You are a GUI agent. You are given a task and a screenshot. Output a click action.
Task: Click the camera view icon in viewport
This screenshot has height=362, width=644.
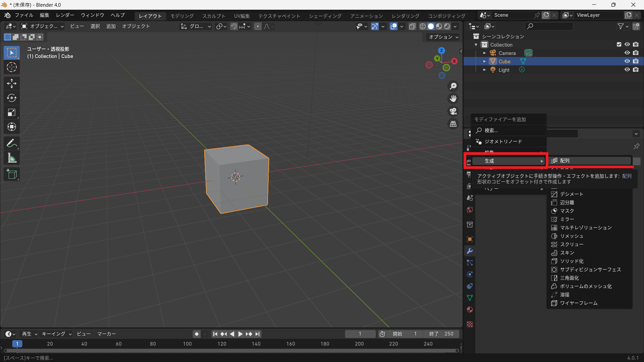pyautogui.click(x=453, y=111)
